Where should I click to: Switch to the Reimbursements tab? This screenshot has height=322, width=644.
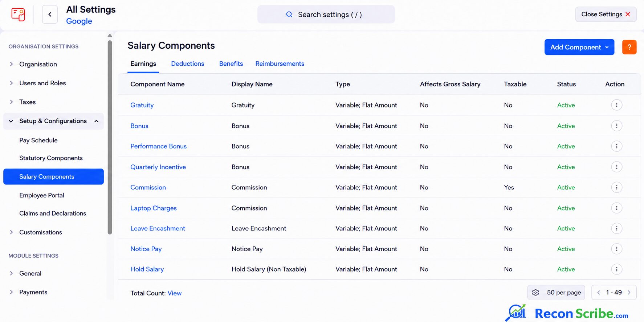(280, 64)
